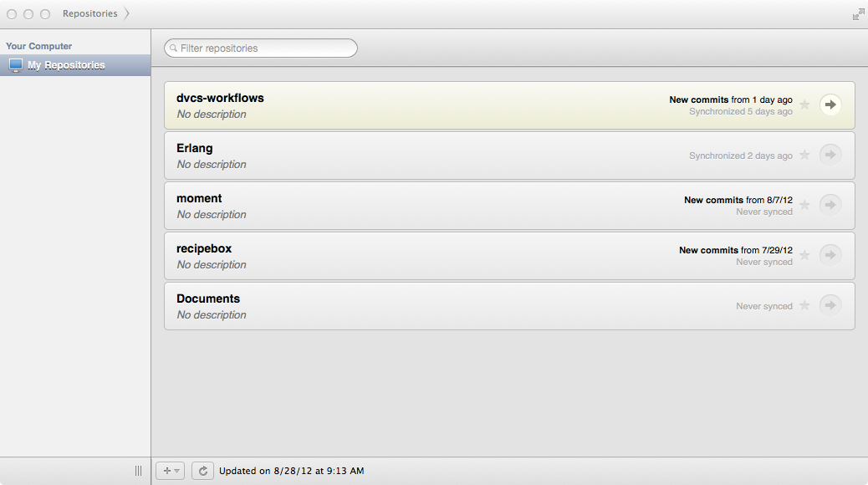The image size is (868, 485).
Task: Click the Repositories breadcrumb in title bar
Action: pos(89,13)
